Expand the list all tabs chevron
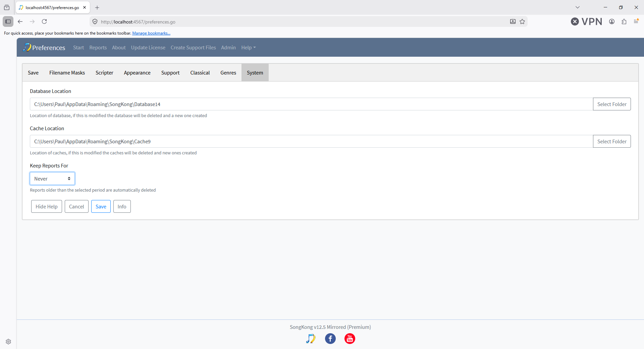The width and height of the screenshot is (644, 349). (578, 7)
